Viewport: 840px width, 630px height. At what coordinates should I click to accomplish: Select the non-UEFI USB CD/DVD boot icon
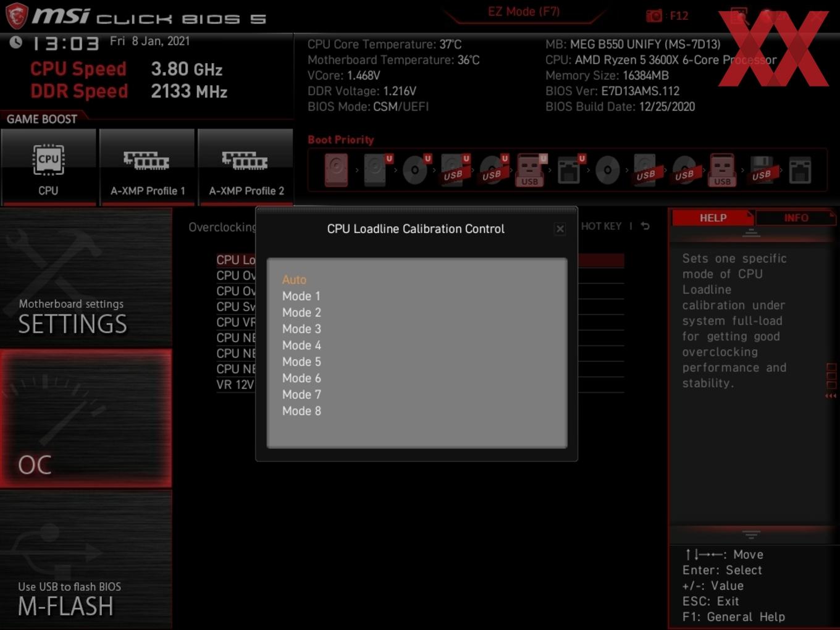[x=684, y=170]
